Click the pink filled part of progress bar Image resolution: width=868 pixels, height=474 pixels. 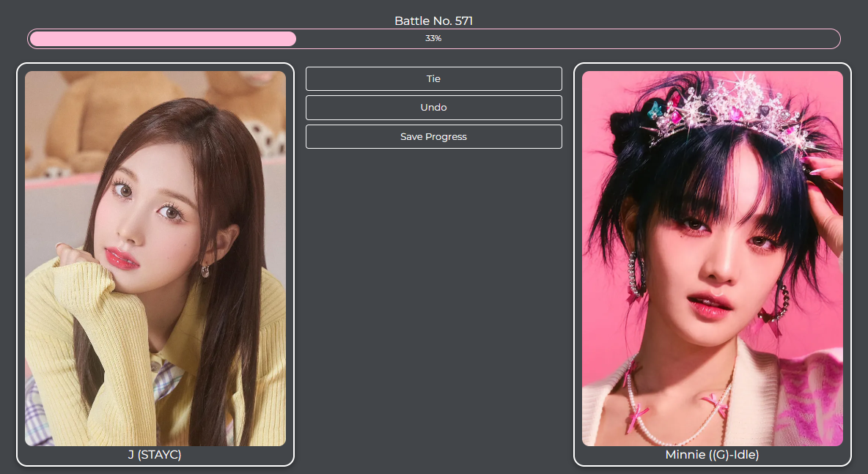point(163,39)
